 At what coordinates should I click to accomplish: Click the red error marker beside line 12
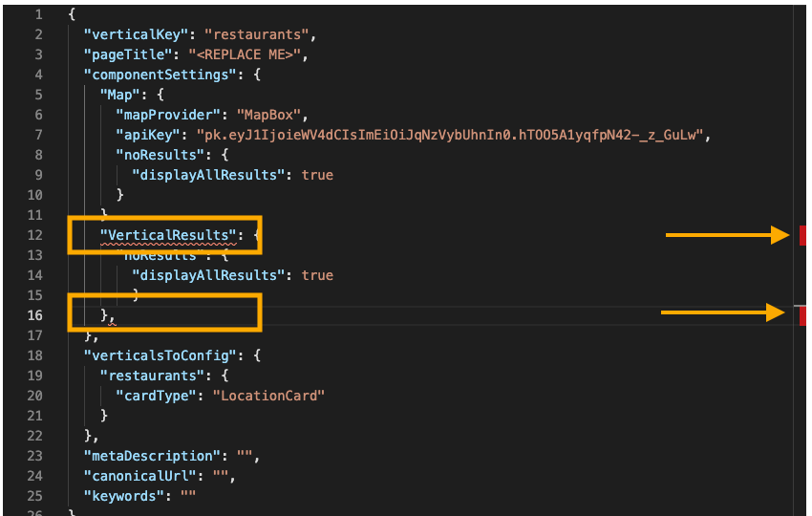pos(802,235)
